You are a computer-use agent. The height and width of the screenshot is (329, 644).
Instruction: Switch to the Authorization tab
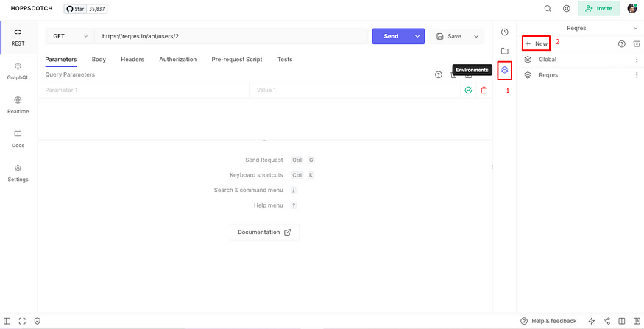(178, 60)
